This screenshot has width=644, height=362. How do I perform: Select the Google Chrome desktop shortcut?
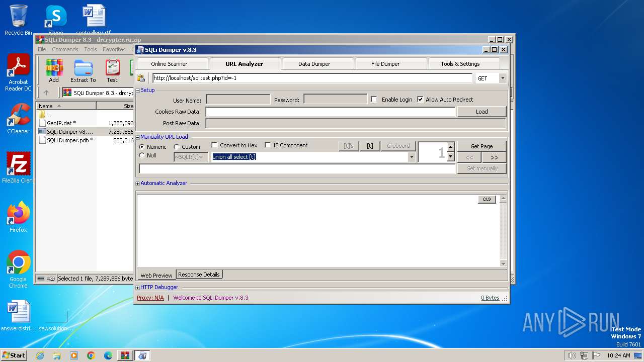coord(18,269)
